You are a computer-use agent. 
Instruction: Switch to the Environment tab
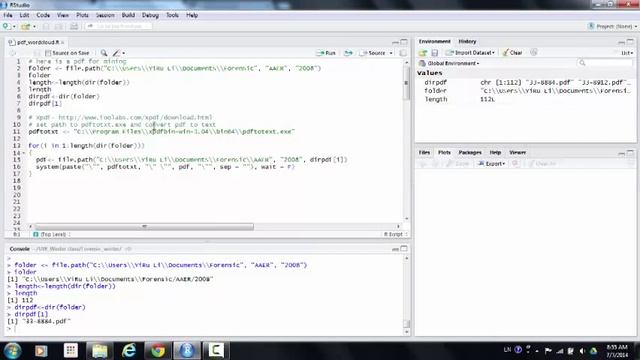(434, 41)
